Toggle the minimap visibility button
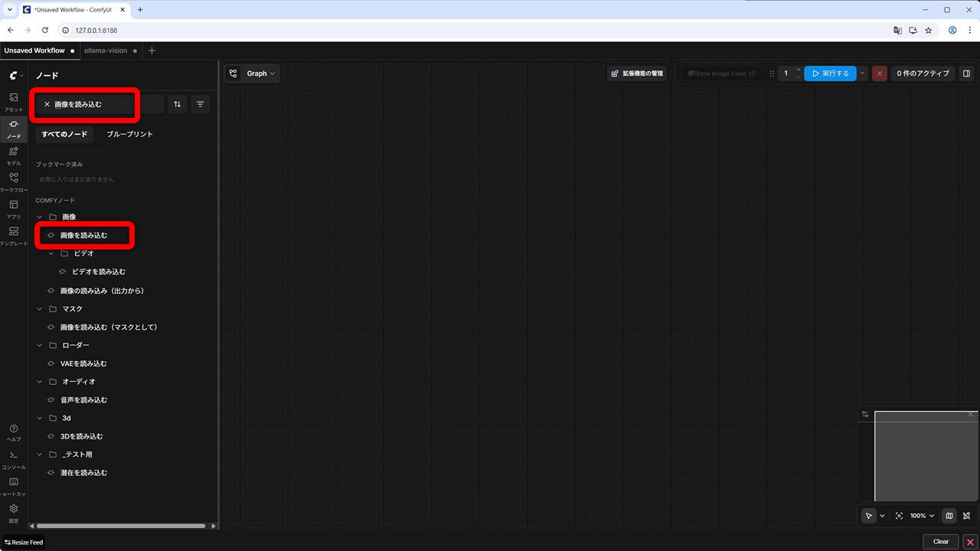 pos(949,516)
